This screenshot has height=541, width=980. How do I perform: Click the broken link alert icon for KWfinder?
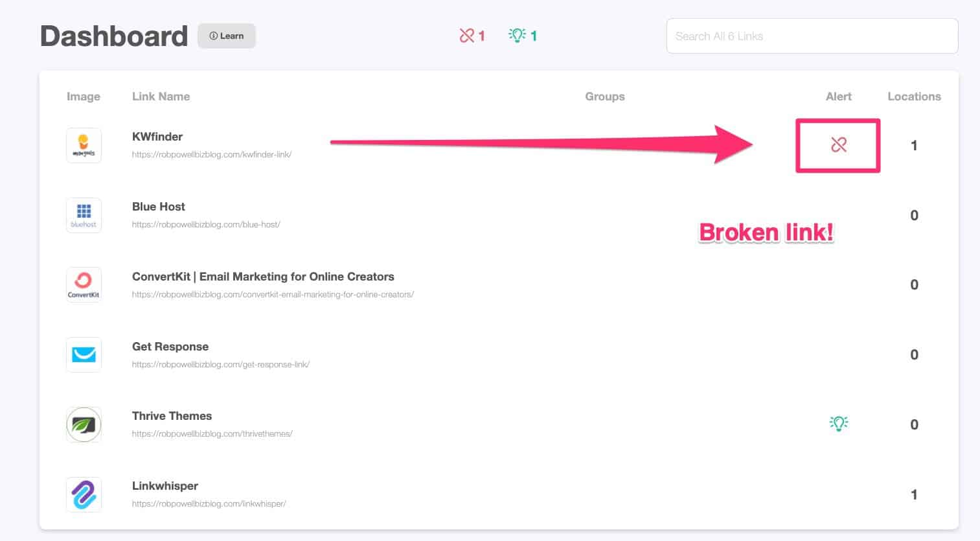point(838,144)
